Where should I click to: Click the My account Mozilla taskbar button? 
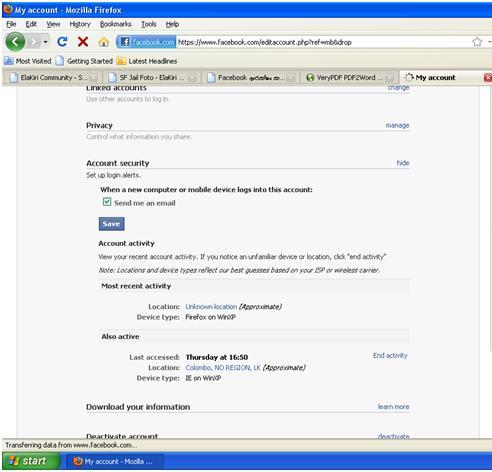(x=115, y=461)
